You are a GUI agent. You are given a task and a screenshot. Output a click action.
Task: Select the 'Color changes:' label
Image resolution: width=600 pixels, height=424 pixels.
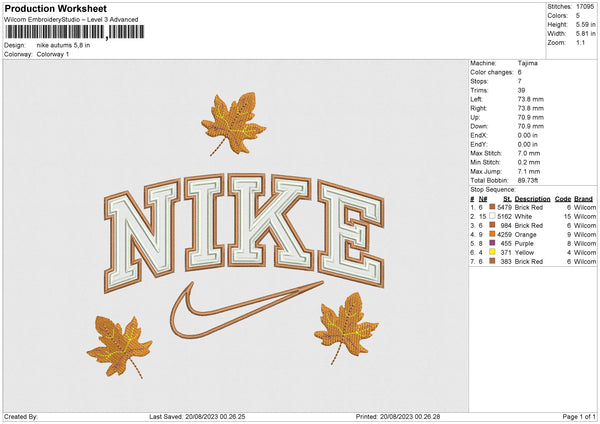[492, 72]
